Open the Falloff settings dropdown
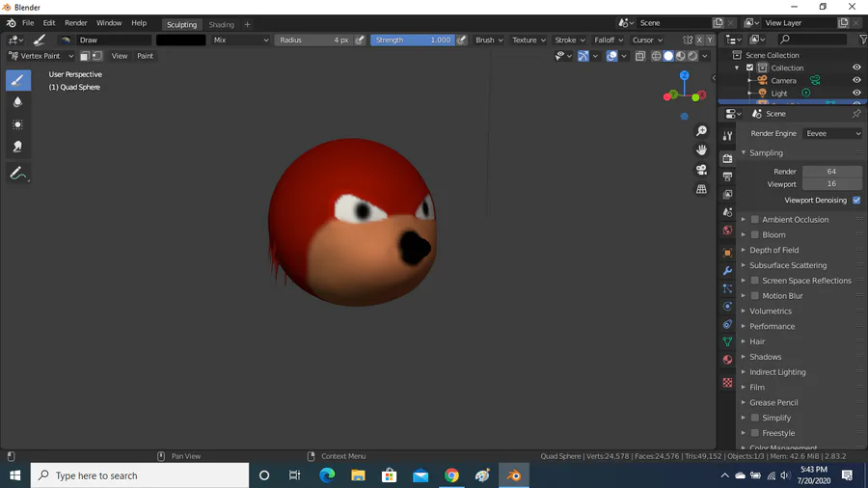868x488 pixels. (x=609, y=40)
